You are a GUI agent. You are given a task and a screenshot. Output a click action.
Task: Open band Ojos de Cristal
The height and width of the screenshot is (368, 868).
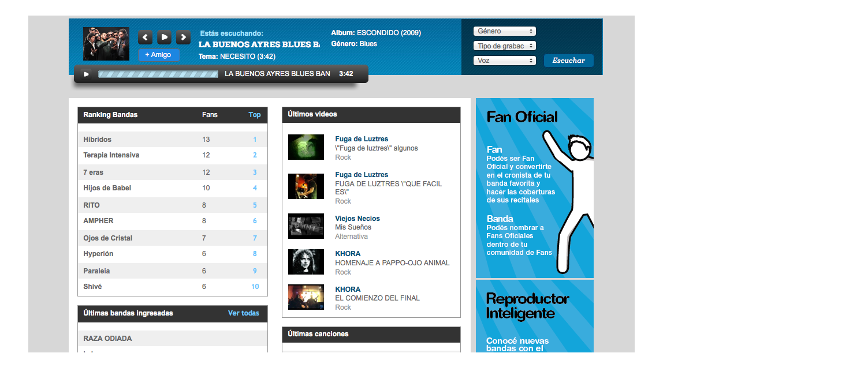point(108,238)
